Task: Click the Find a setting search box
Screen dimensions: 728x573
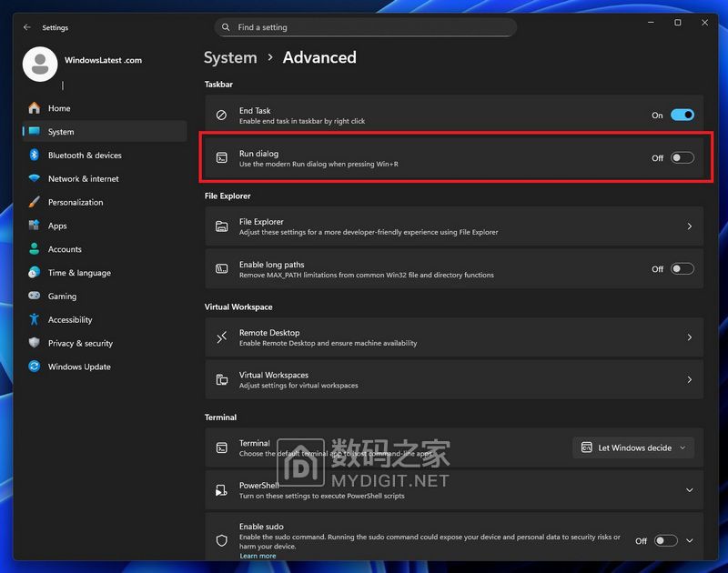Action: coord(366,27)
